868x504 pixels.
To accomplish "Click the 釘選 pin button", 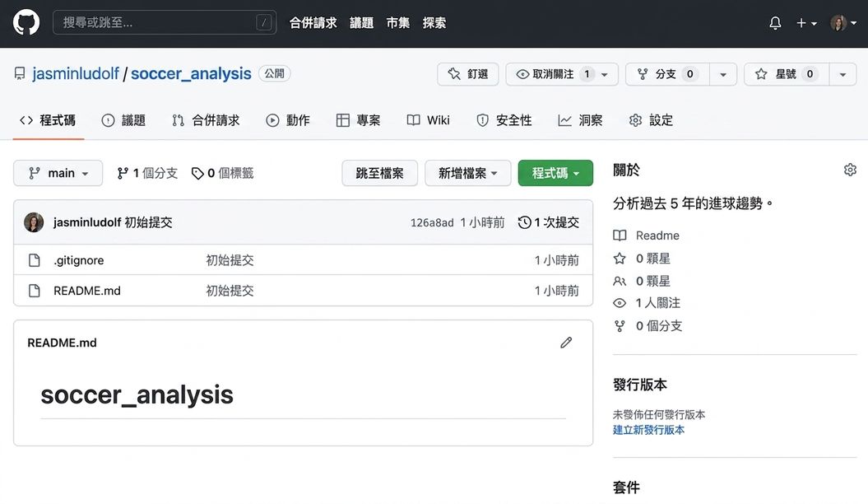I will (x=468, y=74).
